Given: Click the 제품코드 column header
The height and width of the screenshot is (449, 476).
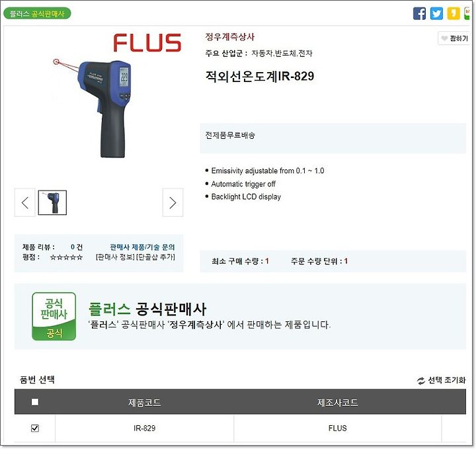Looking at the screenshot, I should tap(145, 403).
